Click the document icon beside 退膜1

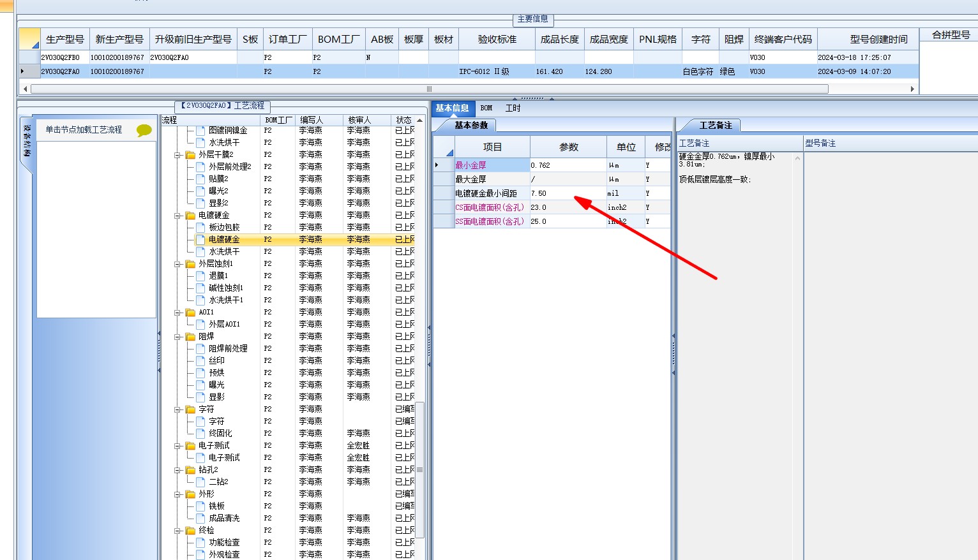pyautogui.click(x=200, y=276)
